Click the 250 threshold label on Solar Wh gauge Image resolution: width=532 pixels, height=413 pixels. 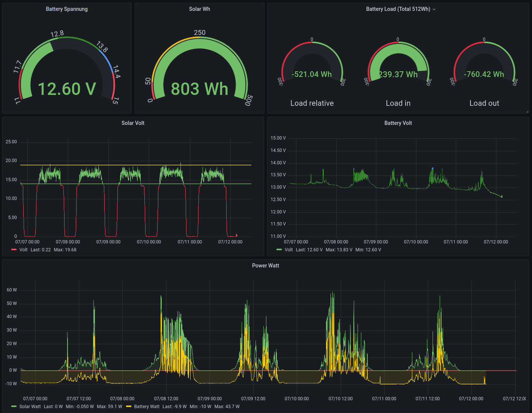(x=200, y=33)
